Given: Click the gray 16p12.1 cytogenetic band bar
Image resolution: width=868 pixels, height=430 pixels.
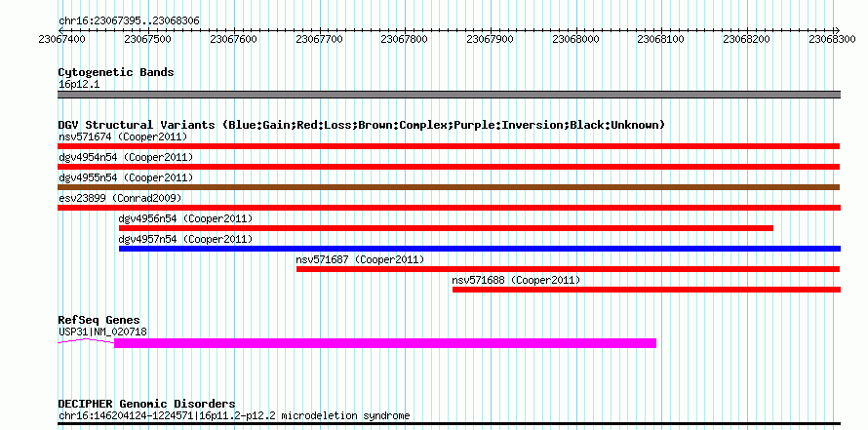Looking at the screenshot, I should point(449,95).
